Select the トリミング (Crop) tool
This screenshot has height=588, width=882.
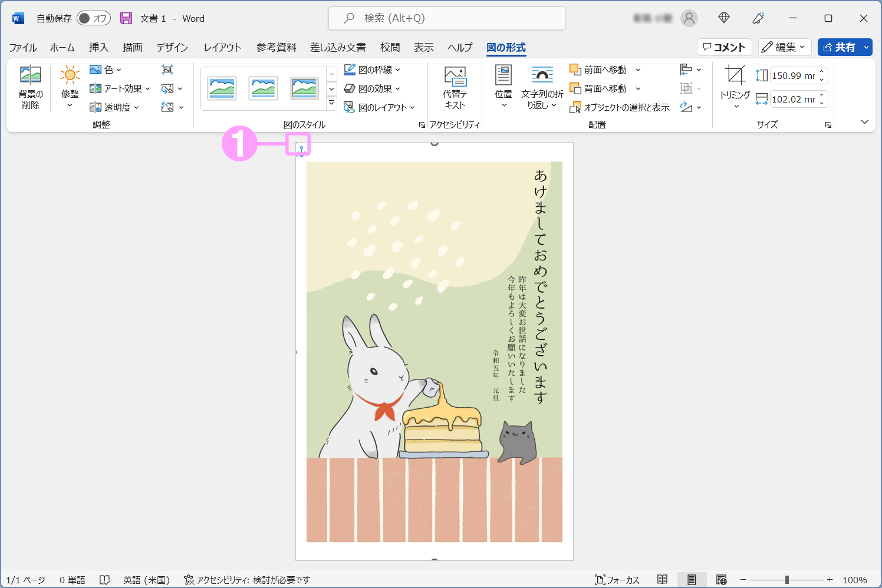(735, 85)
